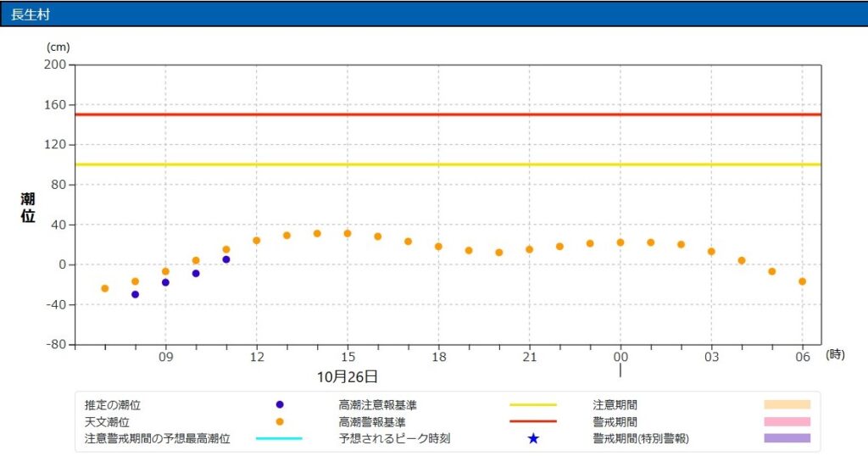
Task: Click the blue estimated tide point at 09 hours
Action: point(165,283)
